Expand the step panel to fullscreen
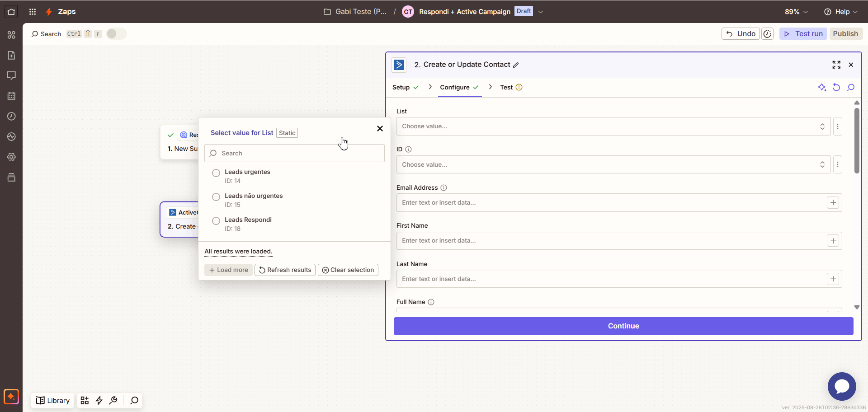Screen dimensions: 868x412 tap(836, 65)
